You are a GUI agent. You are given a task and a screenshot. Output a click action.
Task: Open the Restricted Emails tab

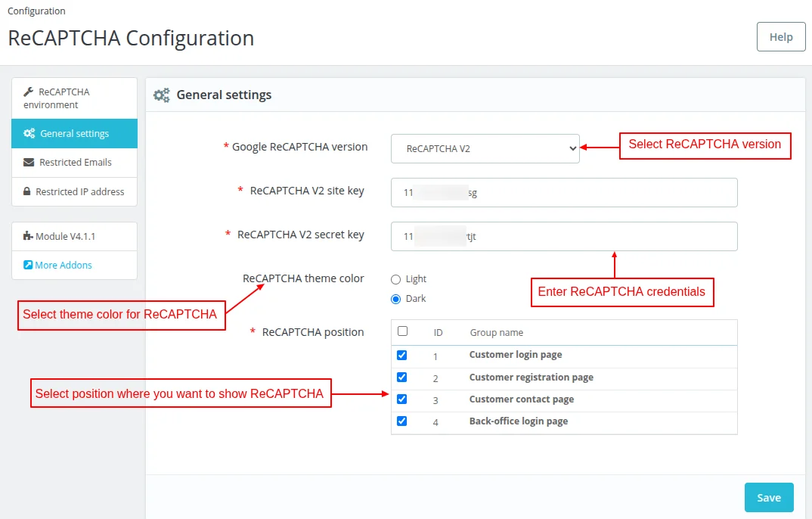[x=75, y=163]
